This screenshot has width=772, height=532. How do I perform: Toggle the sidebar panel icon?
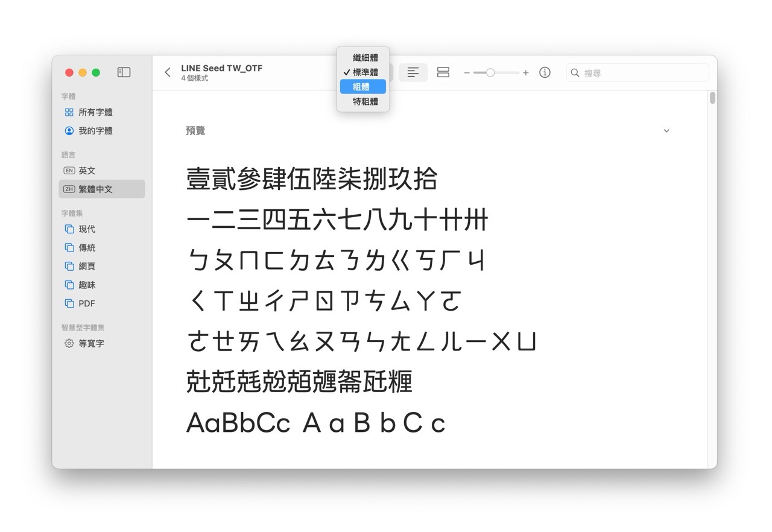[124, 72]
